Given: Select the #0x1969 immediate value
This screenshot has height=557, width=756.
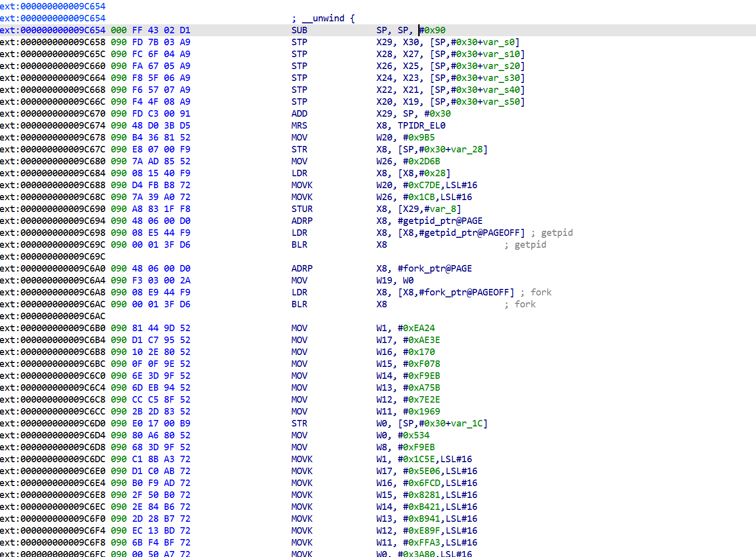Looking at the screenshot, I should click(x=422, y=412).
